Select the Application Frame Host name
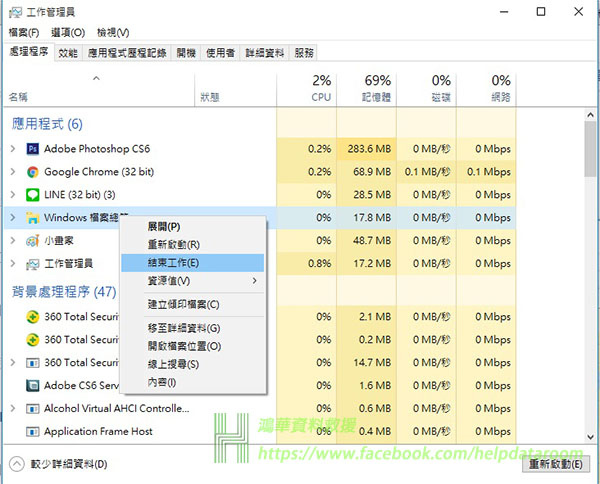Image resolution: width=600 pixels, height=484 pixels. [98, 432]
